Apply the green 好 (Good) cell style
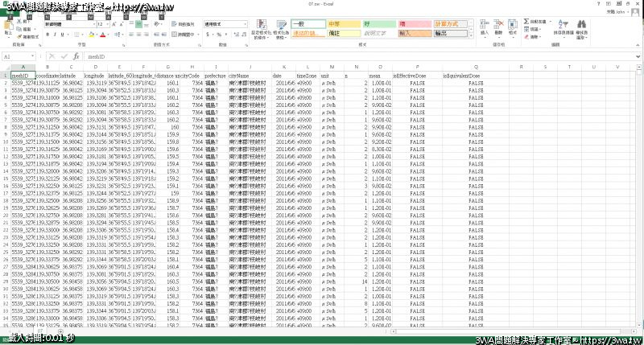644x345 pixels. pyautogui.click(x=379, y=24)
